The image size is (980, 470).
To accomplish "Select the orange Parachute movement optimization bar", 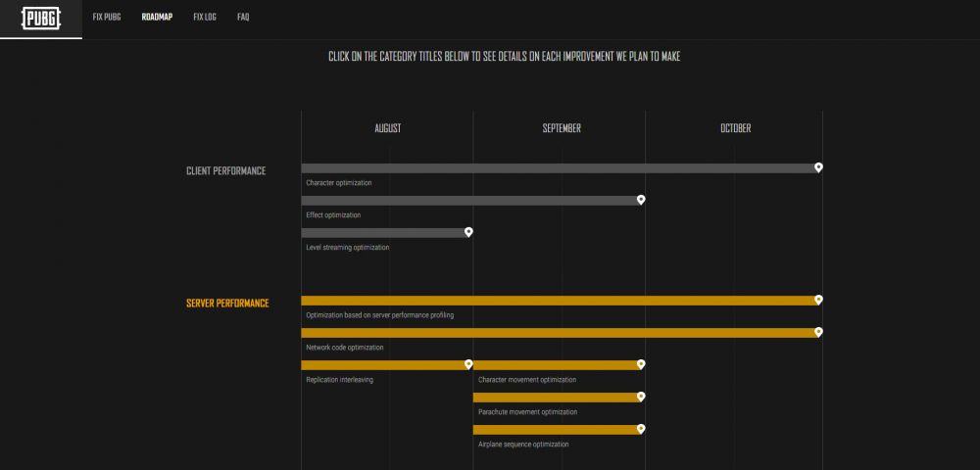I will [559, 399].
